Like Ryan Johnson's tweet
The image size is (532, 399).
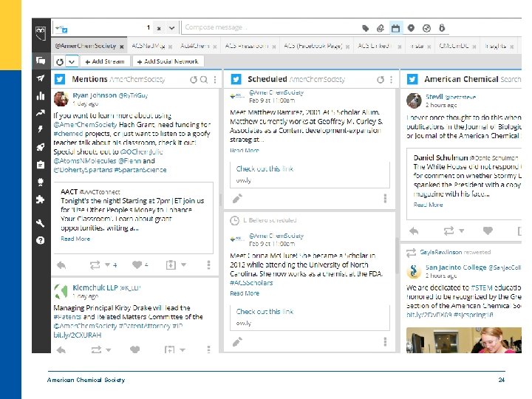point(137,265)
